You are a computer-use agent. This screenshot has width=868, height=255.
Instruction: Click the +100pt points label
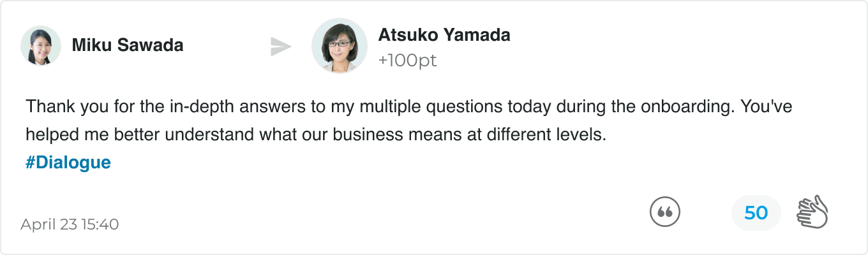408,61
